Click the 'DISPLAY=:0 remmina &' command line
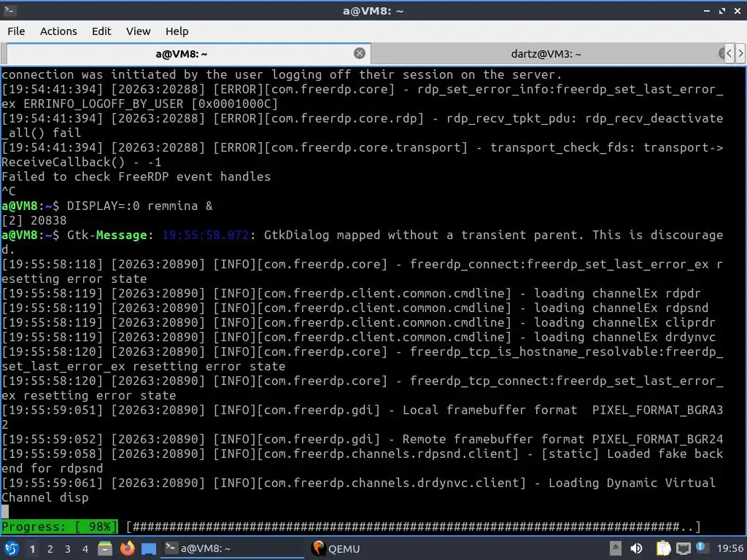The height and width of the screenshot is (560, 747). pos(139,206)
